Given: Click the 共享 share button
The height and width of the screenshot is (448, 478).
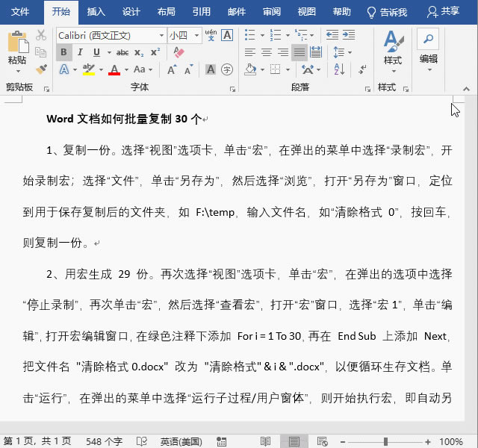Looking at the screenshot, I should click(x=443, y=12).
